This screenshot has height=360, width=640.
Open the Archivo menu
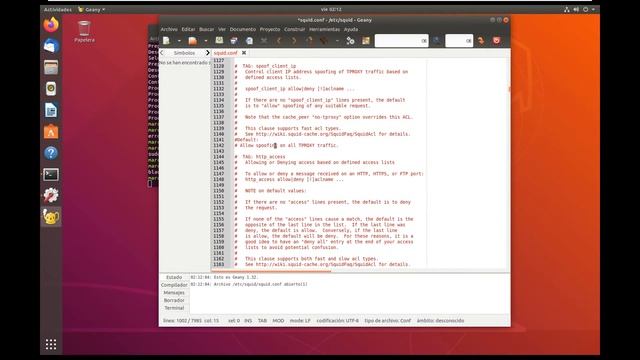[169, 29]
